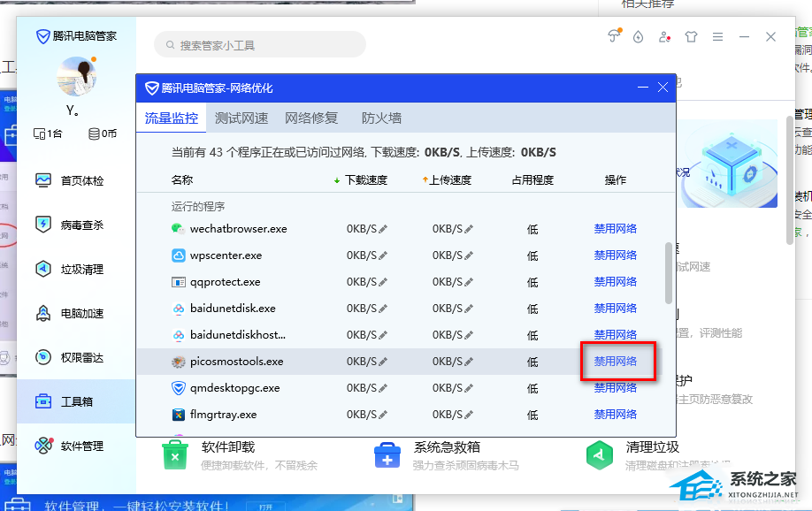Image resolution: width=812 pixels, height=511 pixels.
Task: Edit upload limit pencil for flmgrtray.exe
Action: pyautogui.click(x=469, y=415)
